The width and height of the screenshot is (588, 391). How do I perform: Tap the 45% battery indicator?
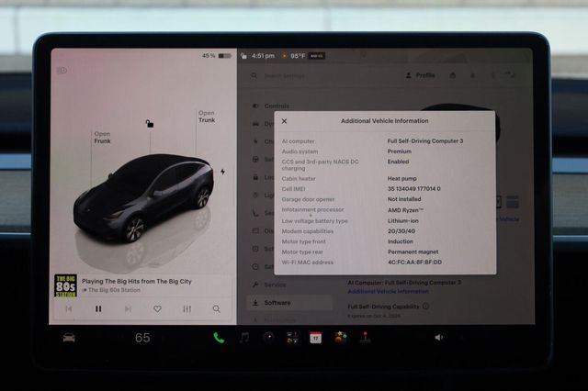(x=217, y=56)
